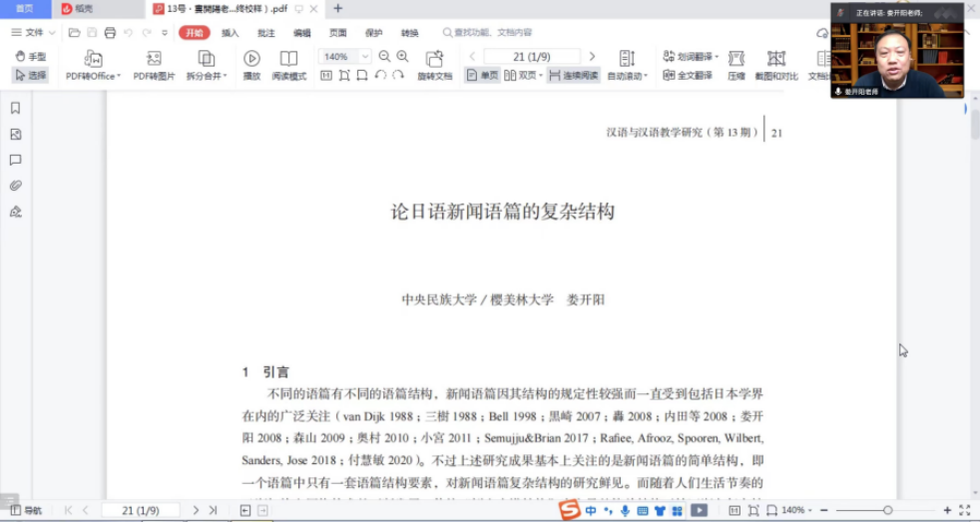Select the 手型 hand tool mode

30,57
